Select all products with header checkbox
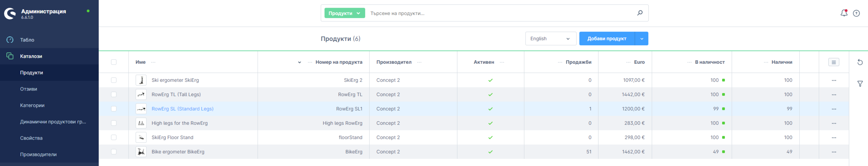 tap(114, 62)
